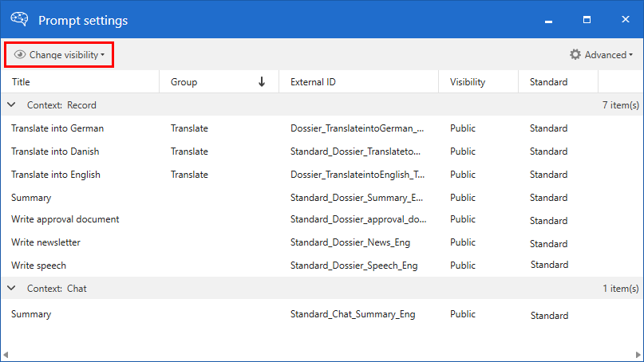Select Summary prompt under Context: Chat
644x362 pixels.
click(322, 314)
